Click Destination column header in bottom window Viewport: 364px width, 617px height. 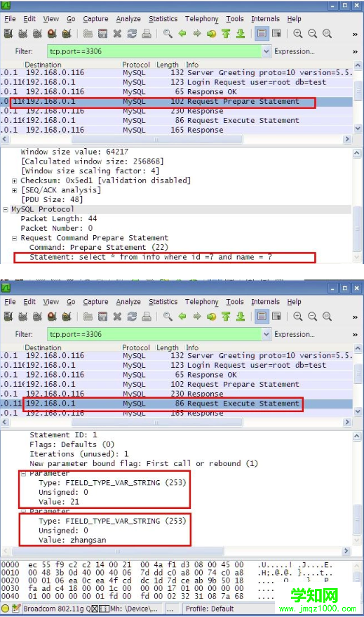coord(43,347)
